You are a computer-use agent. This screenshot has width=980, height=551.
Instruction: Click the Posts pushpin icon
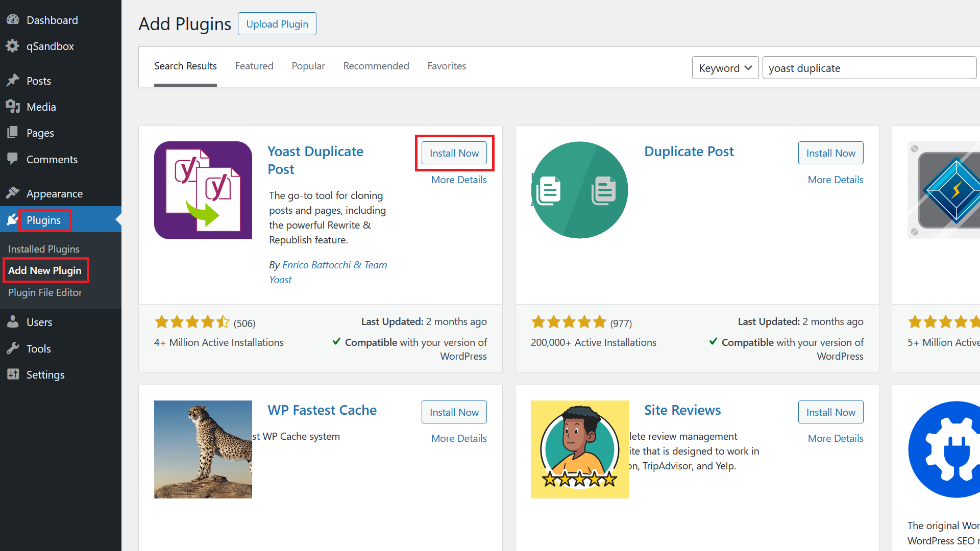[x=13, y=81]
